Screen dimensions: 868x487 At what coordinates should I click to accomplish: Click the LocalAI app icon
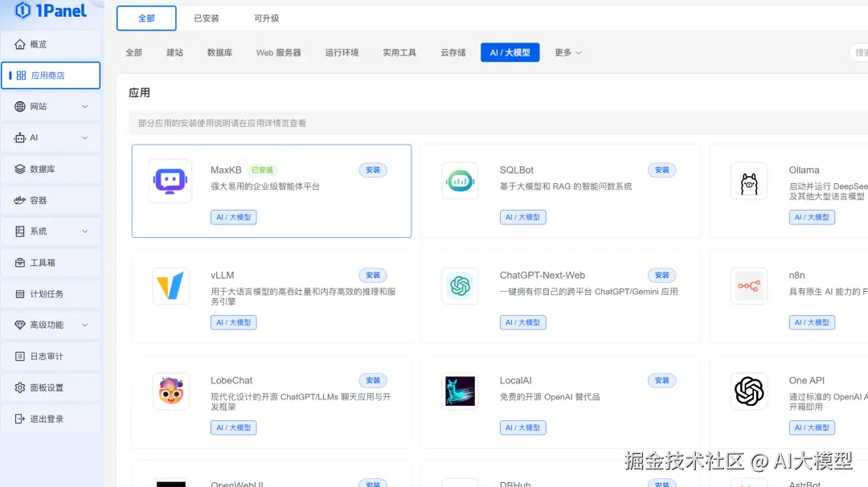[x=460, y=391]
